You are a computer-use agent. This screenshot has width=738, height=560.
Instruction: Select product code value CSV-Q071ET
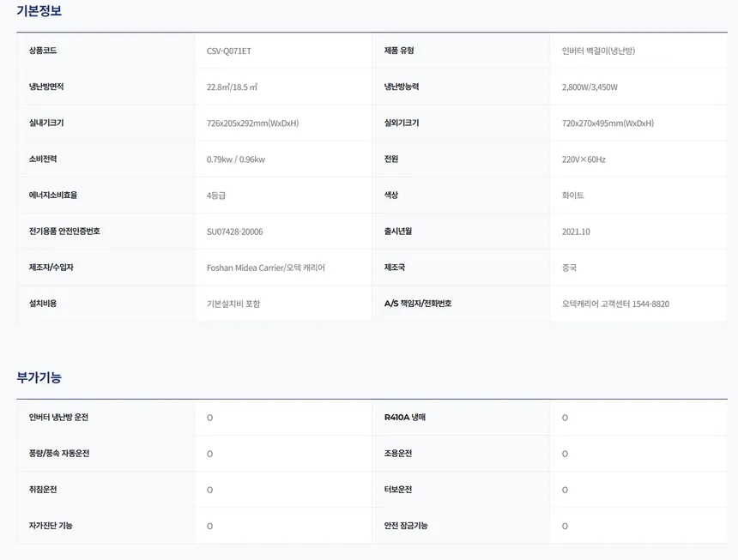point(229,51)
